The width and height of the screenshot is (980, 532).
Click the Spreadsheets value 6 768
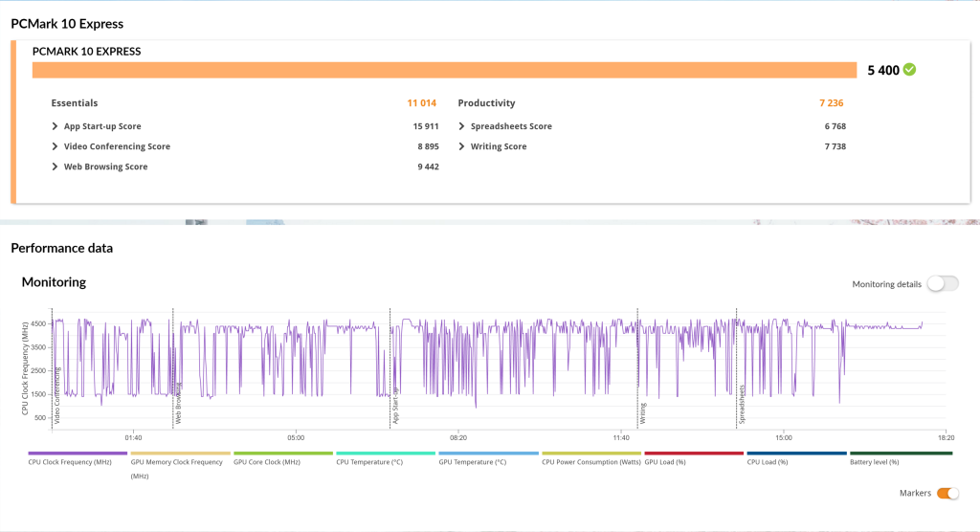coord(835,126)
